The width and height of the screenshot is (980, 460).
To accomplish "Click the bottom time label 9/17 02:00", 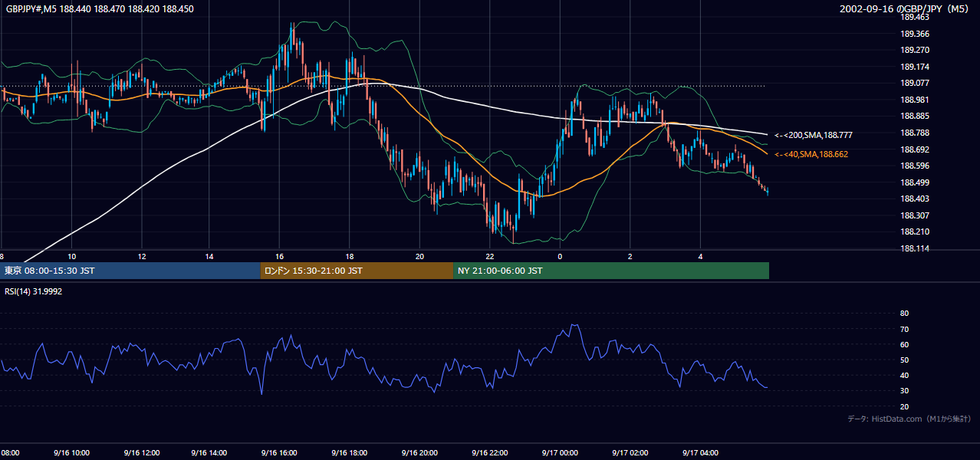I will click(630, 453).
